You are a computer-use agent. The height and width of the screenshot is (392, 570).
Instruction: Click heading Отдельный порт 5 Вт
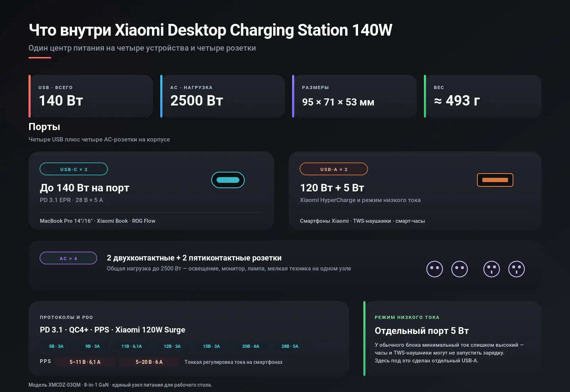click(x=422, y=331)
